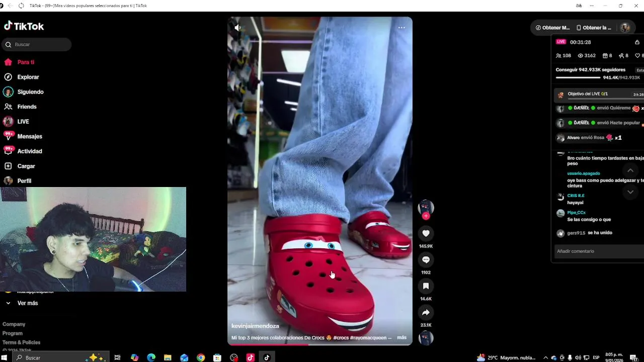The height and width of the screenshot is (362, 644).
Task: Open the Objetivo del LIVE 0/1 goal
Action: 599,94
